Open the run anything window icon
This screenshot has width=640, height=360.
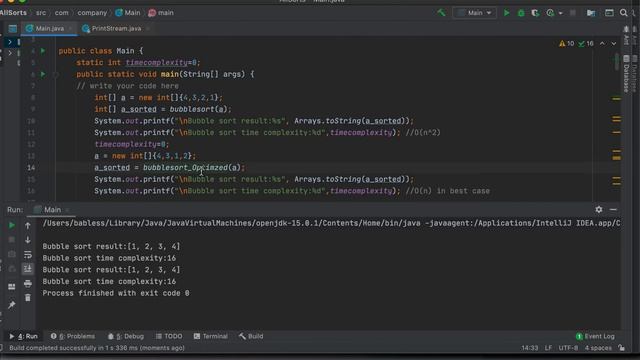[x=609, y=13]
